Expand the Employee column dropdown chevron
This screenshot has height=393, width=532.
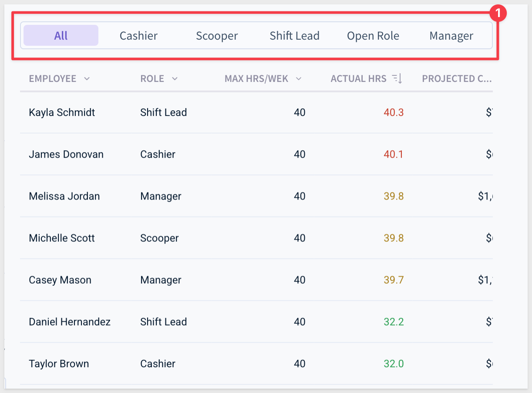coord(87,79)
